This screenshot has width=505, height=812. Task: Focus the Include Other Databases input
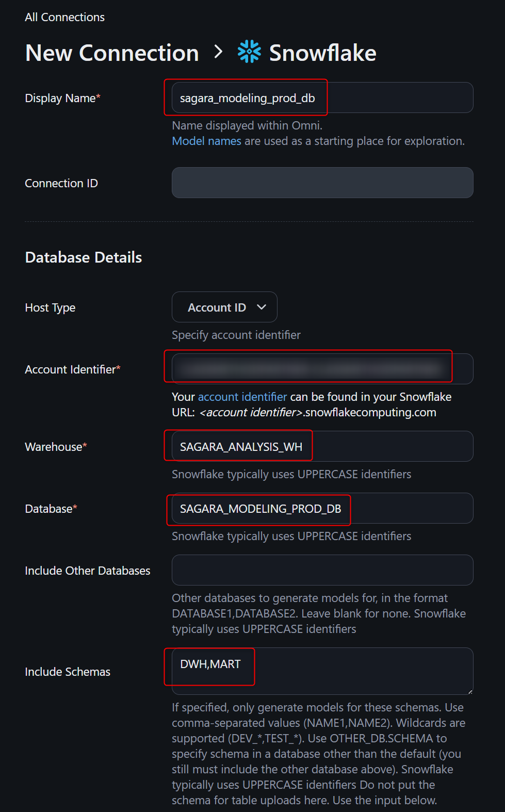(322, 570)
